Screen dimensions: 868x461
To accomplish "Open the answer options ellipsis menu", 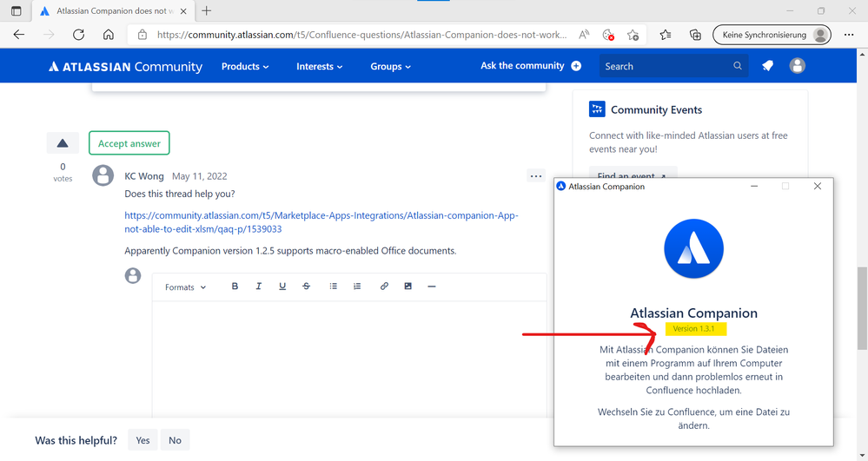I will (536, 176).
